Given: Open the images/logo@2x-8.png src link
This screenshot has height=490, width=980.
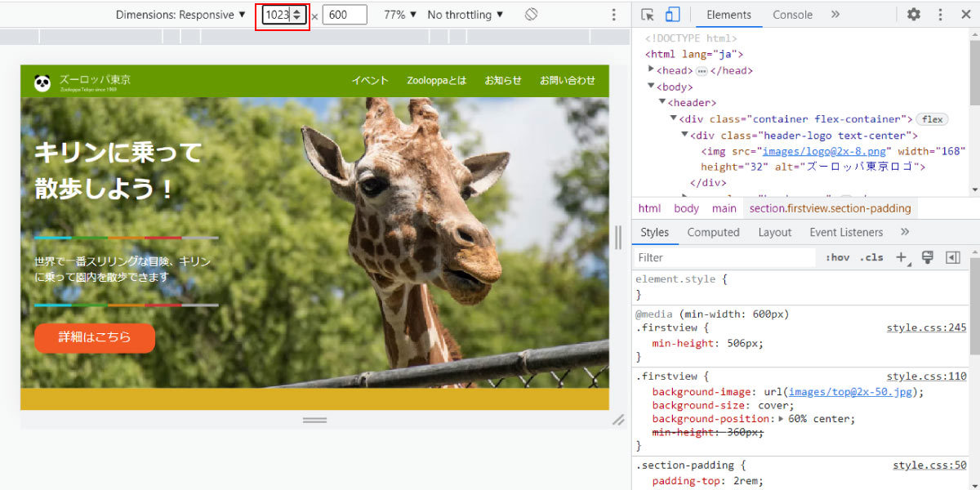Looking at the screenshot, I should pos(824,151).
